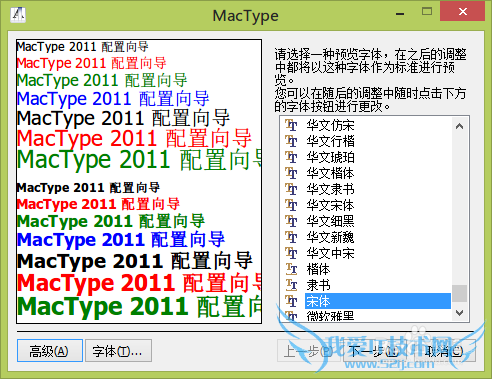Screen dimensions: 492x379
Task: Click font list scroll-up arrow
Action: pyautogui.click(x=460, y=126)
